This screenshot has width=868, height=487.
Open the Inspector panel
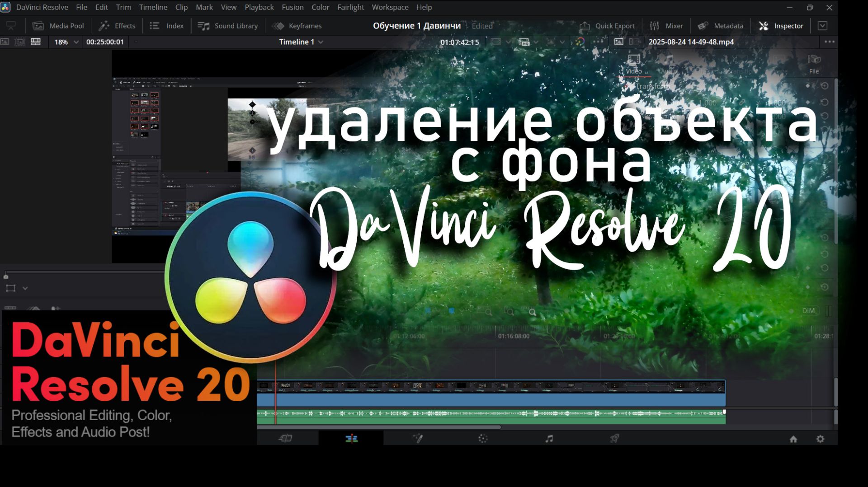coord(781,26)
